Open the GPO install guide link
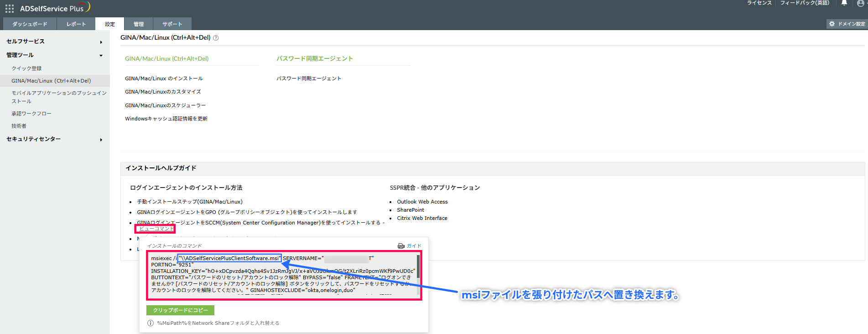The width and height of the screenshot is (868, 334). (247, 212)
